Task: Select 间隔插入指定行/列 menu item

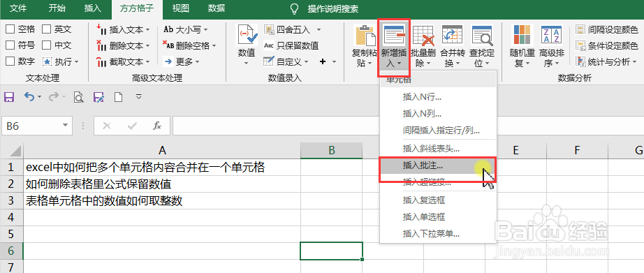Action: [x=438, y=131]
